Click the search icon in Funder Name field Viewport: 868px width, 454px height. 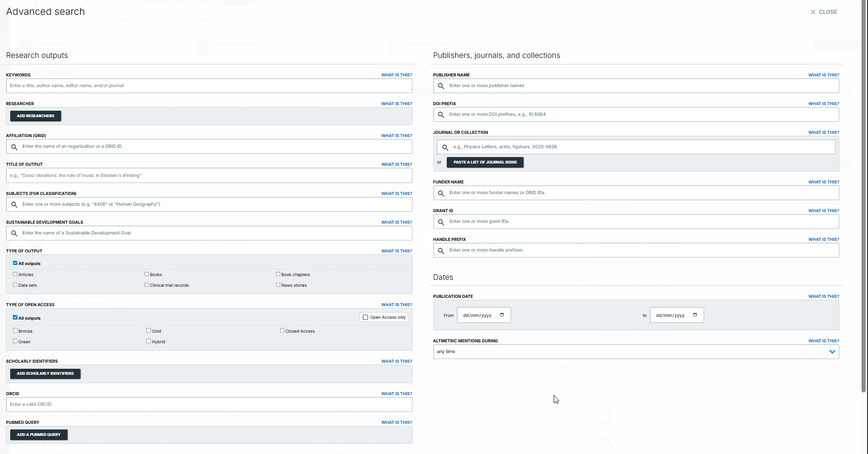441,193
